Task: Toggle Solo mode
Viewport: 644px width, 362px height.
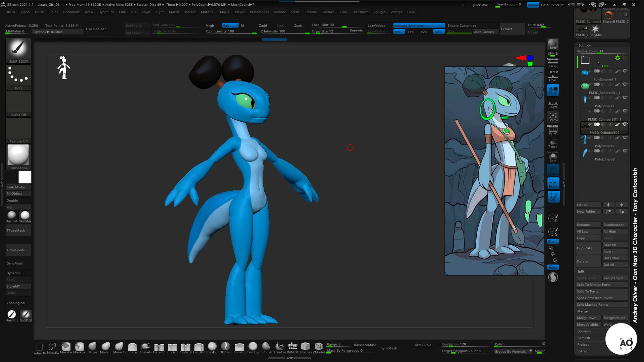Action: (553, 157)
